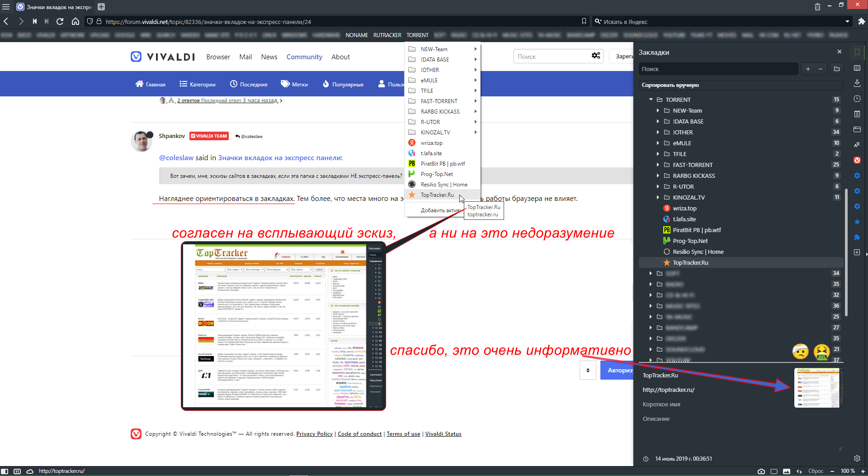Toggle page tiling in status bar
Screen dimensions: 868x476
(x=774, y=471)
